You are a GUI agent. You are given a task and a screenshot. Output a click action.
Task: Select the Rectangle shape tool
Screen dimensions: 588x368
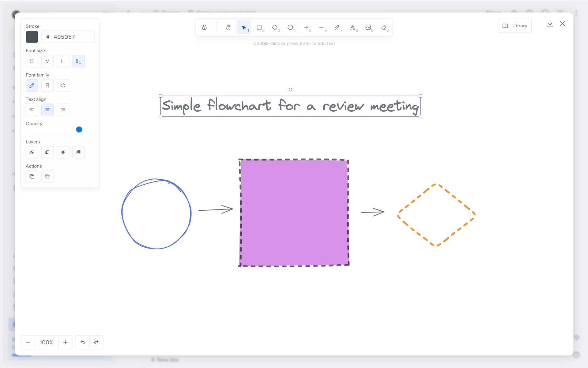259,28
